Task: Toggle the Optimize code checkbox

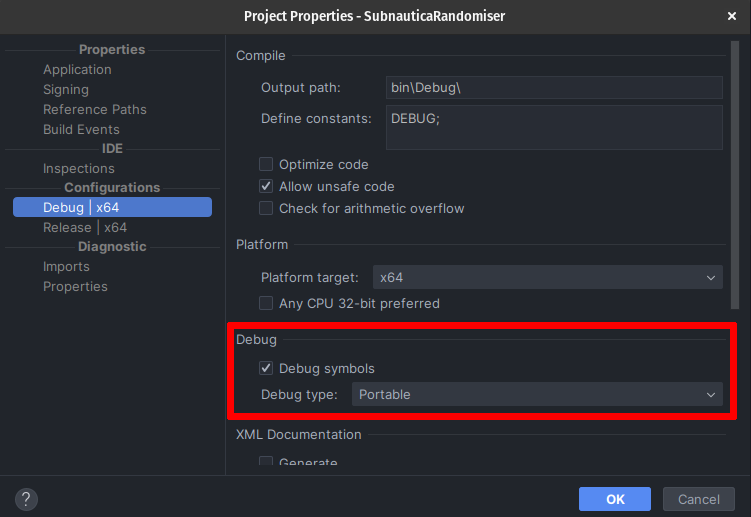Action: [266, 164]
